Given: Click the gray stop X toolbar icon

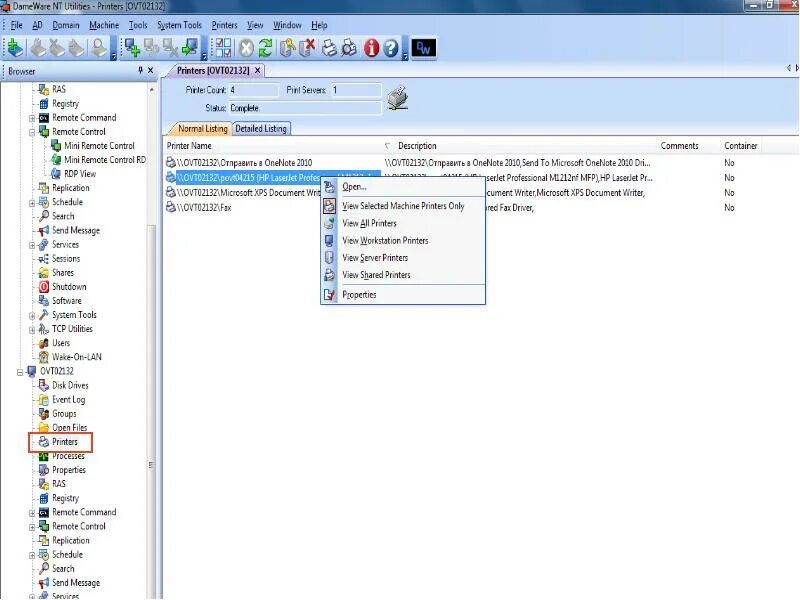Looking at the screenshot, I should pos(246,48).
